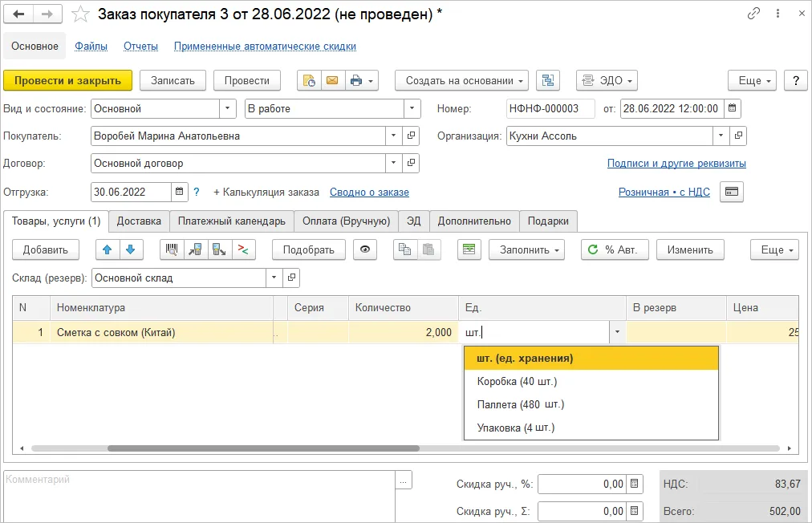
Task: Open related documents structure icon
Action: 548,81
